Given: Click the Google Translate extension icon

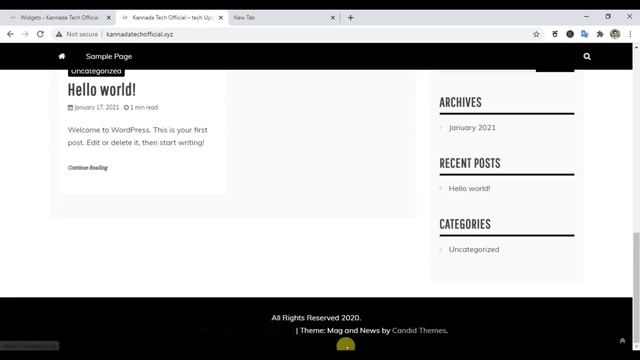Looking at the screenshot, I should (x=584, y=34).
